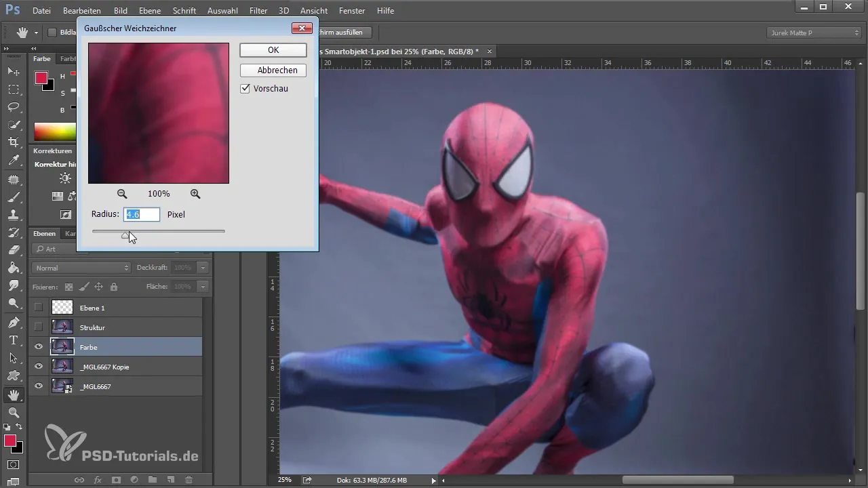This screenshot has width=868, height=488.
Task: Select the Path Selection tool
Action: click(x=13, y=357)
